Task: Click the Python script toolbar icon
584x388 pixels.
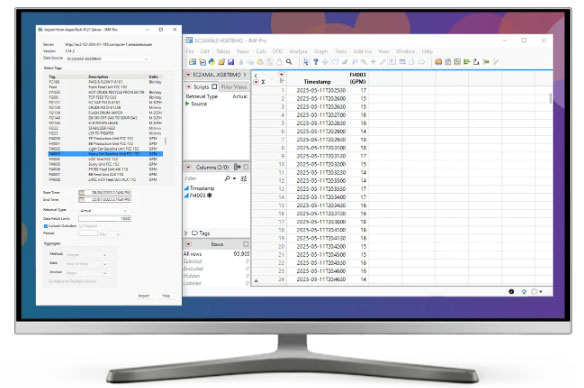Action: tap(212, 62)
